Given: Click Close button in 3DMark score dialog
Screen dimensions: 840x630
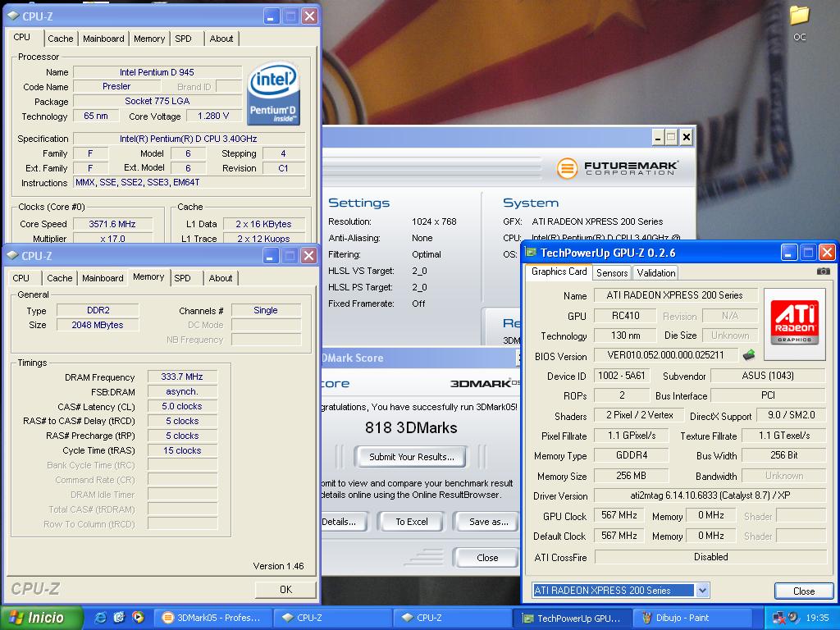Looking at the screenshot, I should coord(486,558).
